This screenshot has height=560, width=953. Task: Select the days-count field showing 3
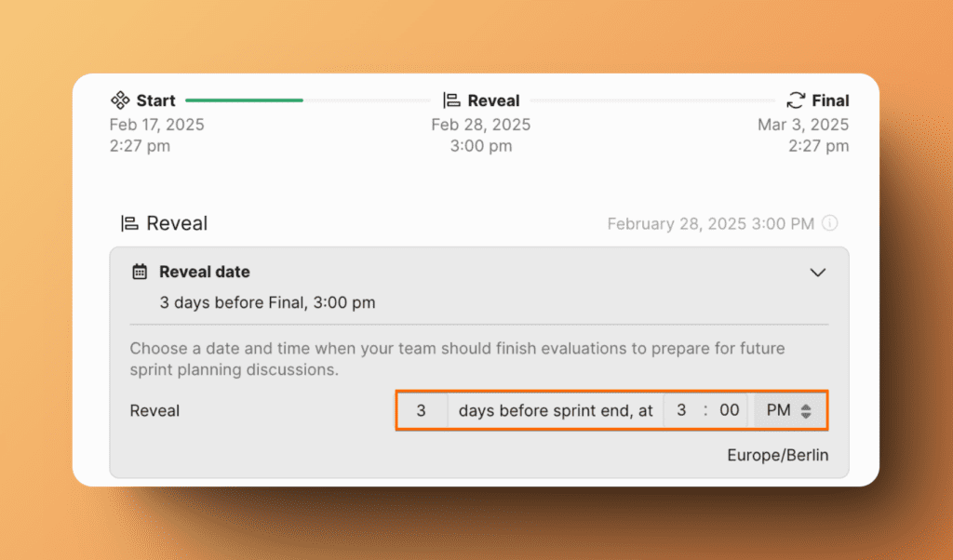point(423,410)
